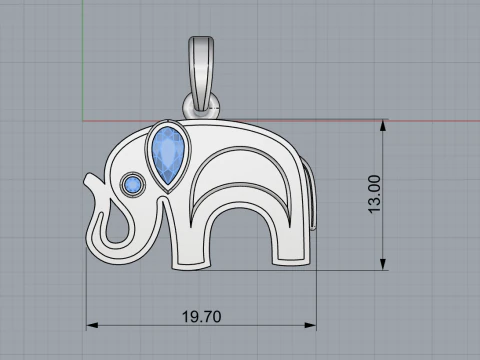Viewport: 480px width, 360px height.
Task: Select the small round blue gemstone eye
Action: pos(133,185)
